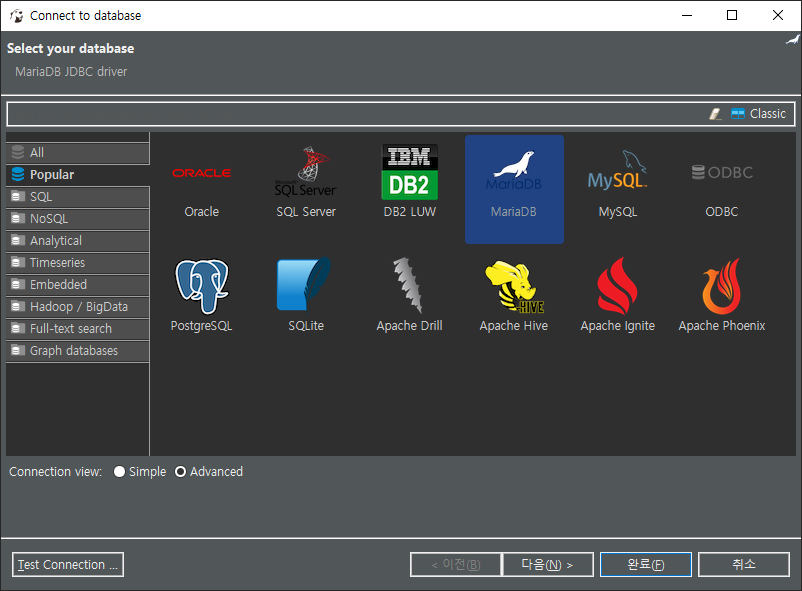Switch to NoSQL category

point(78,218)
